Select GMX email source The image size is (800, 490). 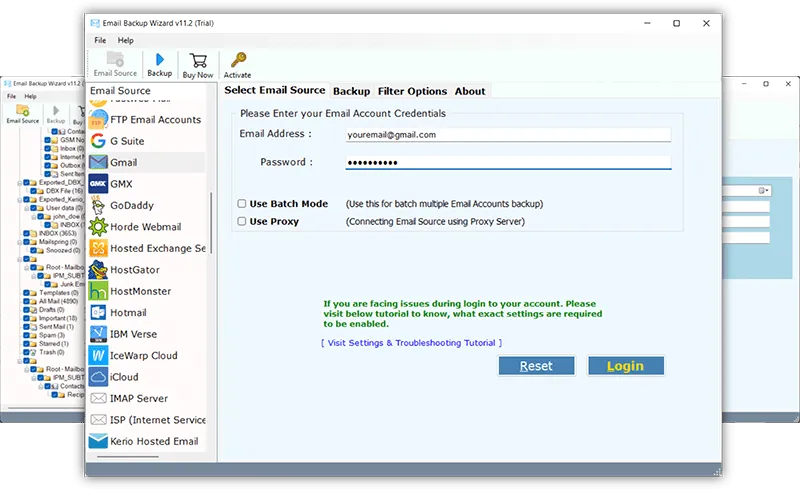pyautogui.click(x=146, y=184)
